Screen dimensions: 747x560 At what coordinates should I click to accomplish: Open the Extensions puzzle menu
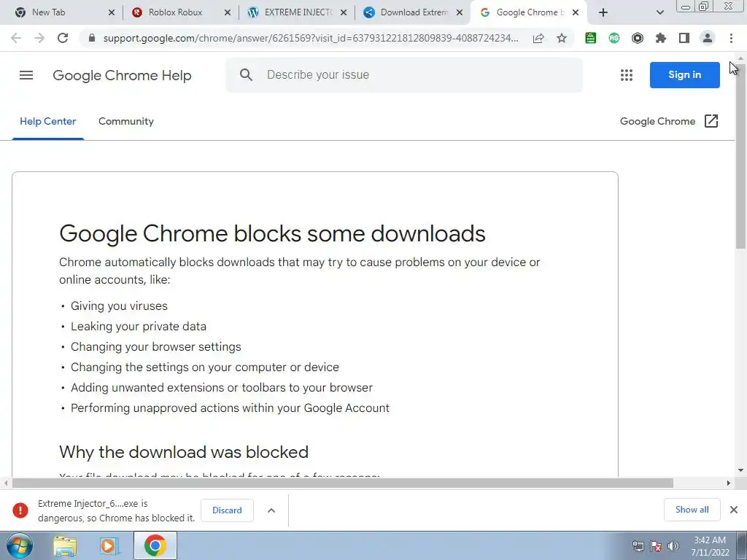point(661,38)
